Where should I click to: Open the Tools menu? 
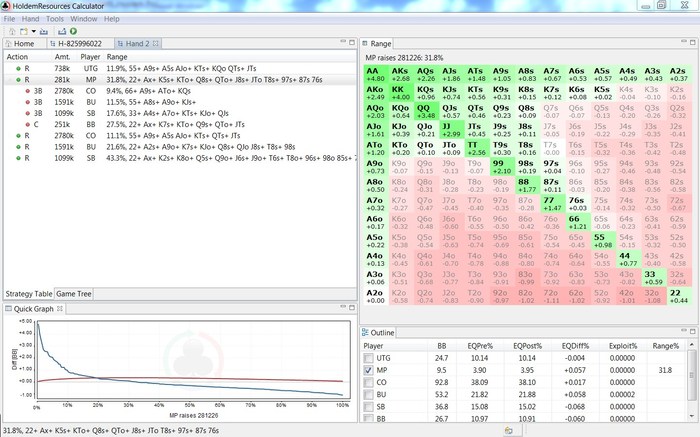[55, 19]
